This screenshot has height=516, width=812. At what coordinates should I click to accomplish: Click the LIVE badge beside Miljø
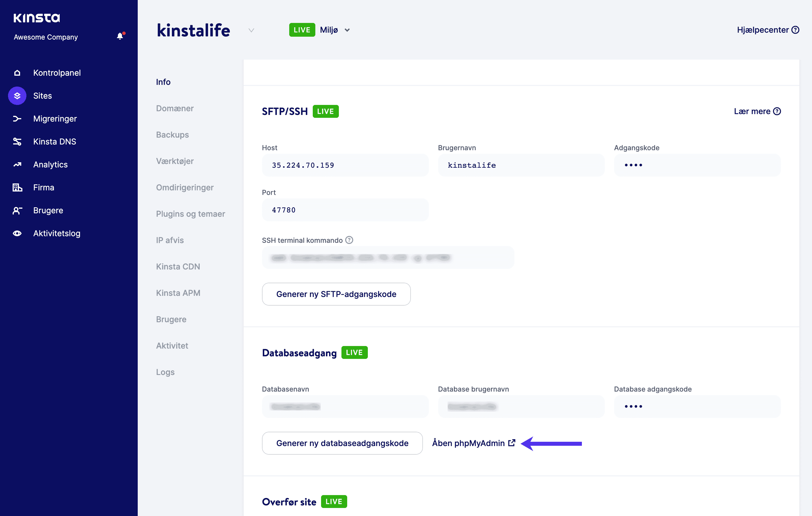coord(302,30)
